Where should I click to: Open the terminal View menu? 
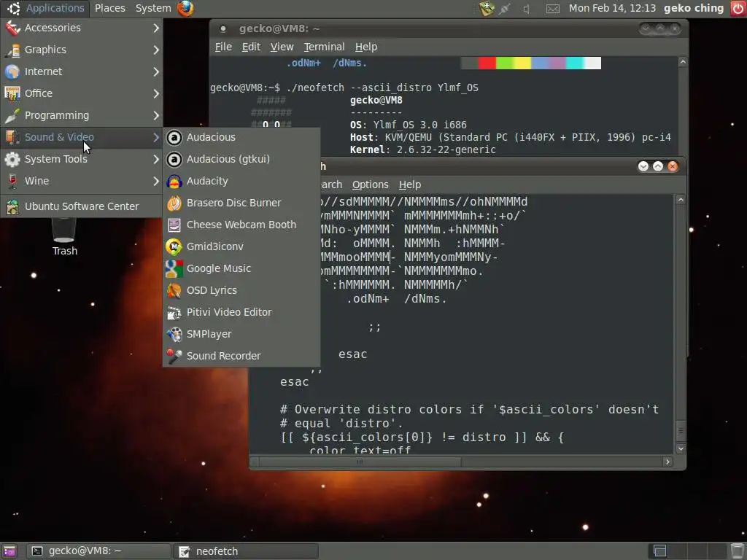282,47
